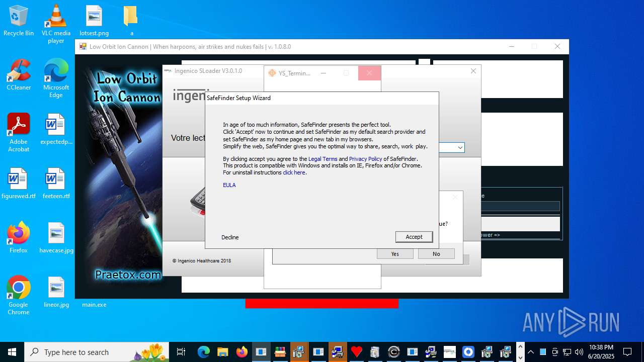Viewport: 644px width, 362px height.
Task: Decline the SafeFinder offer
Action: 230,237
